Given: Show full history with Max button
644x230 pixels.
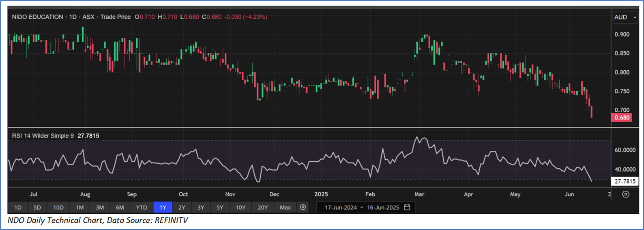Looking at the screenshot, I should pos(285,207).
